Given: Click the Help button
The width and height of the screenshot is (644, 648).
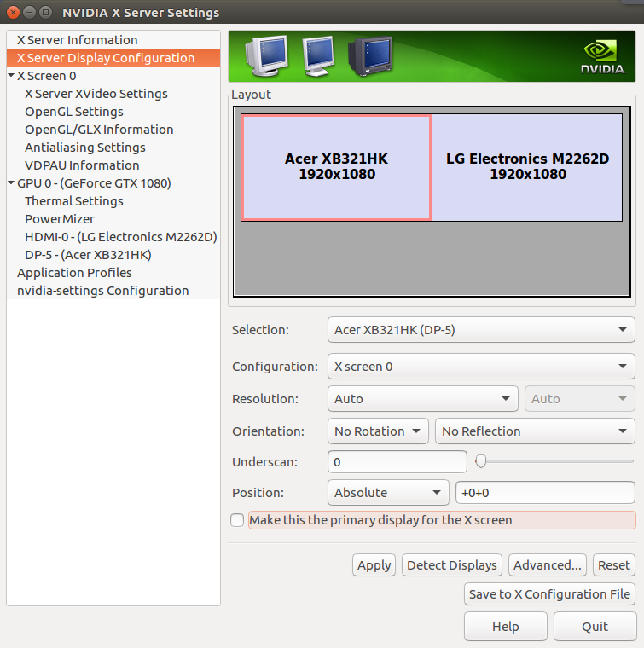Looking at the screenshot, I should [x=506, y=627].
